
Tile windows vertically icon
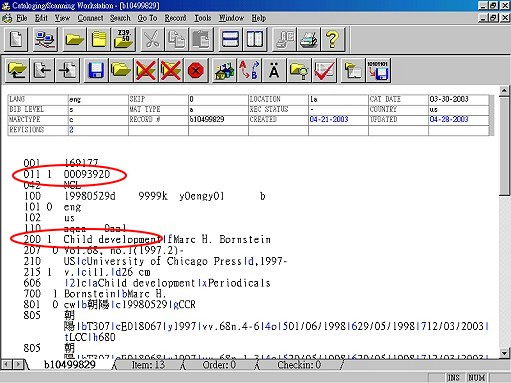(255, 39)
